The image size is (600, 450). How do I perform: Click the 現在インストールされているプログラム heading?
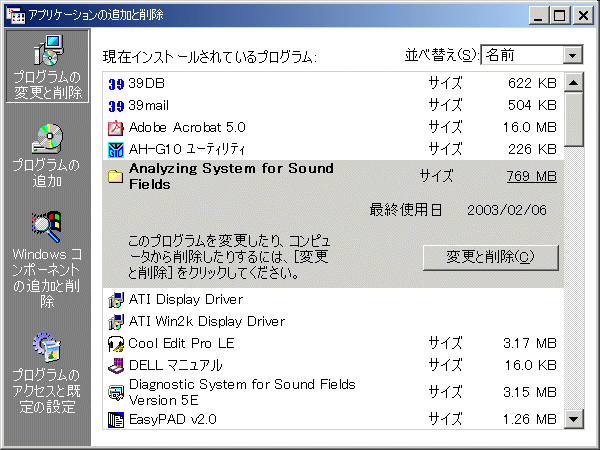pyautogui.click(x=209, y=57)
